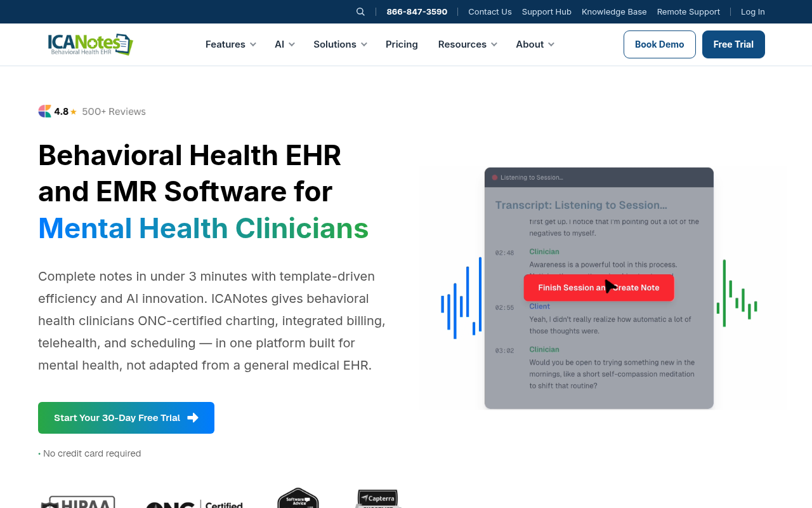This screenshot has height=508, width=812.
Task: Click the Software Advice badge
Action: (298, 498)
